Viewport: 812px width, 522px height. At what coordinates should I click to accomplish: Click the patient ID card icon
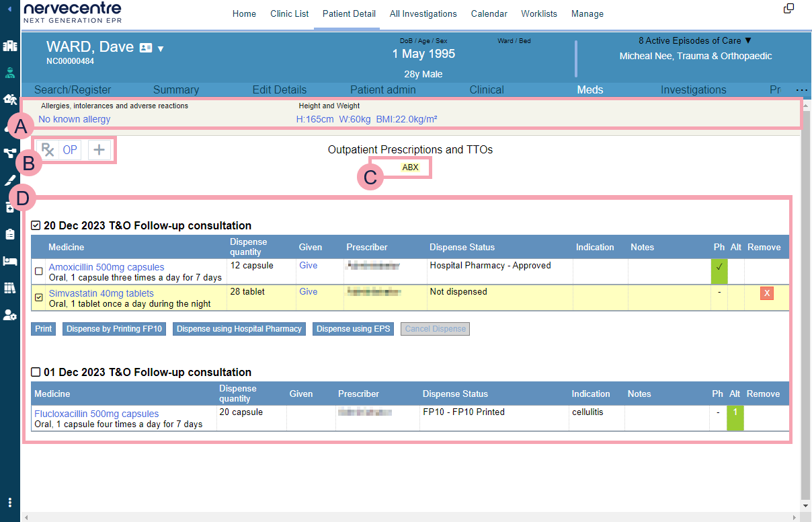click(x=146, y=48)
